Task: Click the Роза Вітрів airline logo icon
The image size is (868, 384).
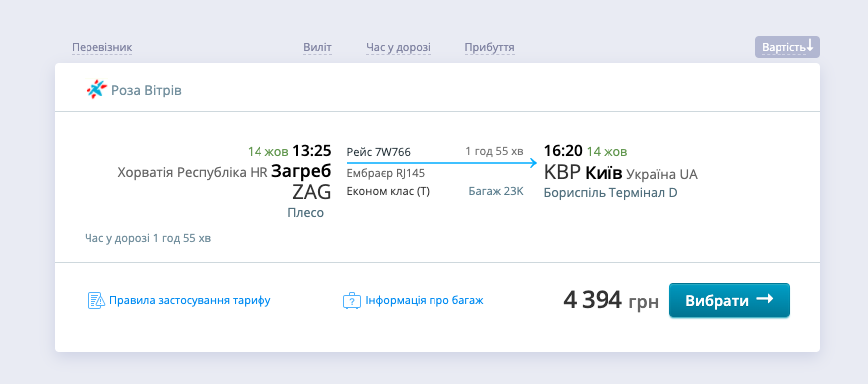Action: 96,90
